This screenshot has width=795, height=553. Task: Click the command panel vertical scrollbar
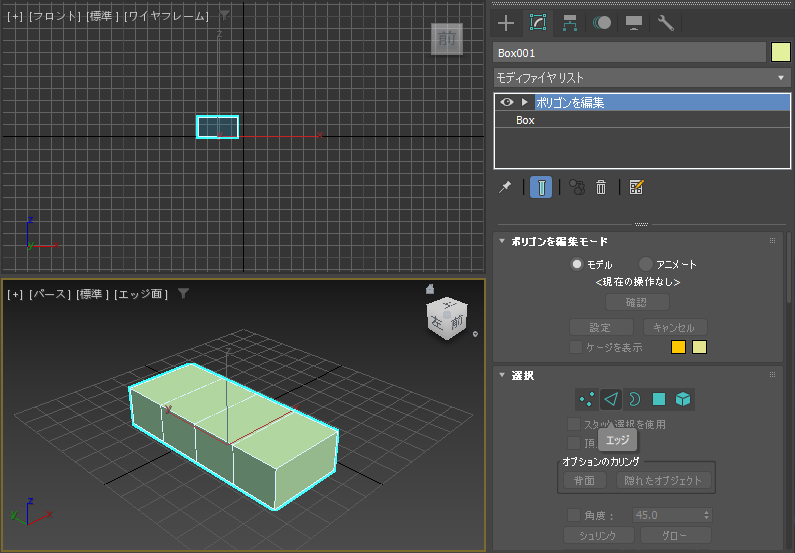(x=789, y=266)
